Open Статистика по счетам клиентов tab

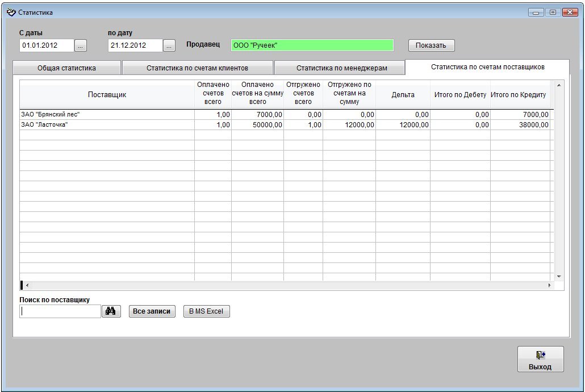point(197,68)
